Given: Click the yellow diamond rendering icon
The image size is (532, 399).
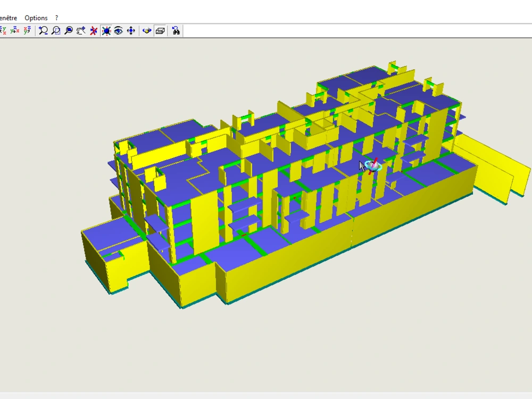Looking at the screenshot, I should pos(147,30).
